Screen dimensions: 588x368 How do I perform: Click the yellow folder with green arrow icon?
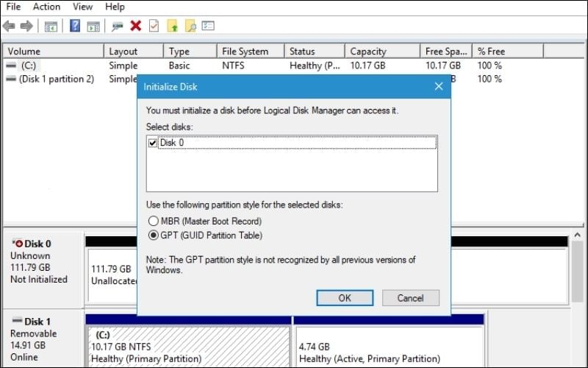point(173,26)
